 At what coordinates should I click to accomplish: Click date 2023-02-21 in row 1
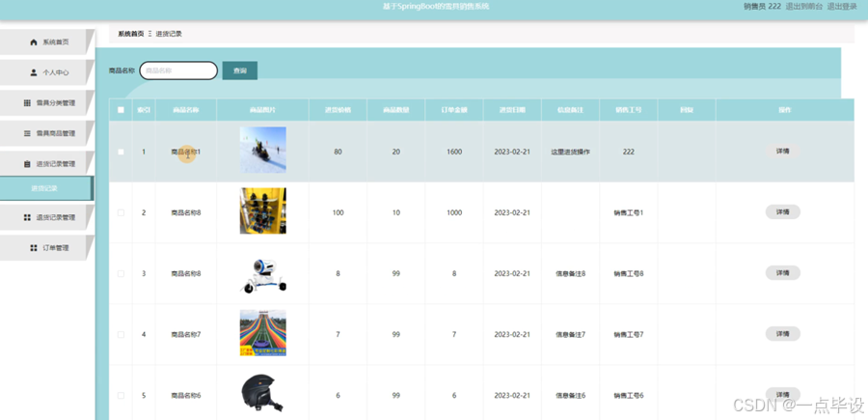(512, 152)
